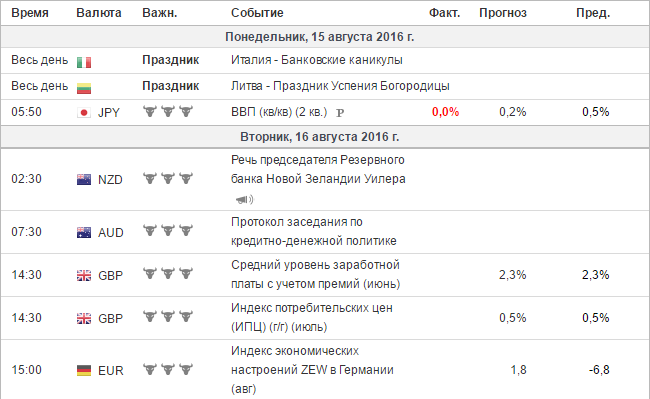Click the preliminary P icon beside ВВП

(x=340, y=113)
